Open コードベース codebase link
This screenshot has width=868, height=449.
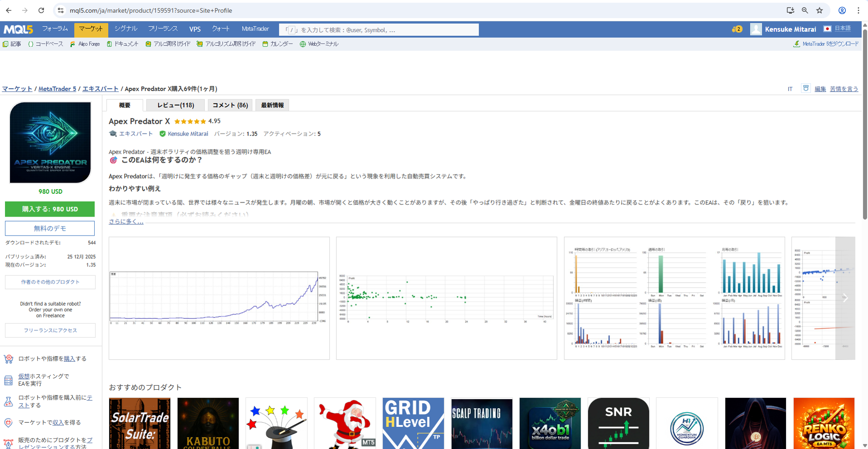[46, 44]
